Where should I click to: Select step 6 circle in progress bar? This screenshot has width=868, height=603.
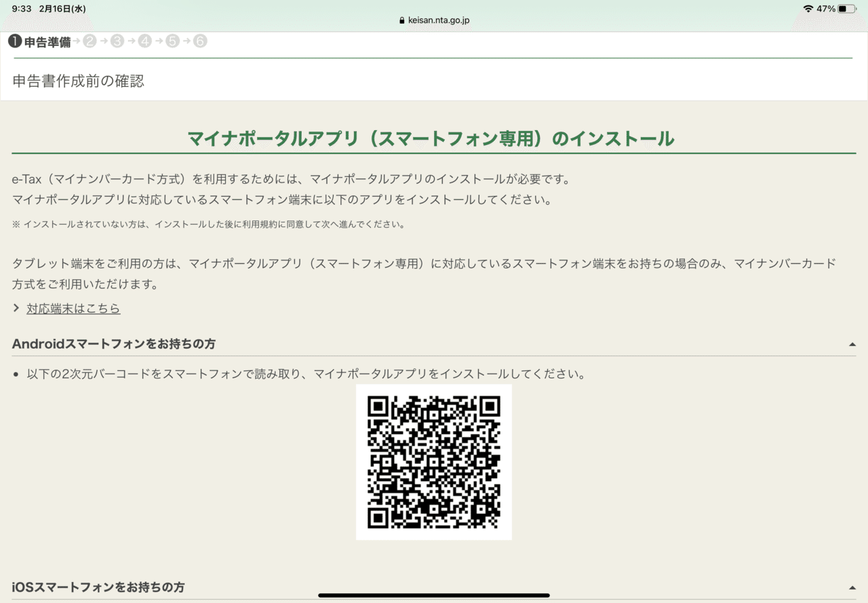[x=200, y=41]
